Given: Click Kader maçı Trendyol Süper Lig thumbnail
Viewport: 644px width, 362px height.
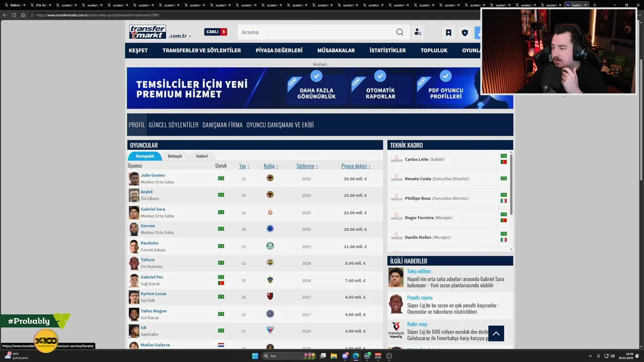Looking at the screenshot, I should tap(396, 330).
